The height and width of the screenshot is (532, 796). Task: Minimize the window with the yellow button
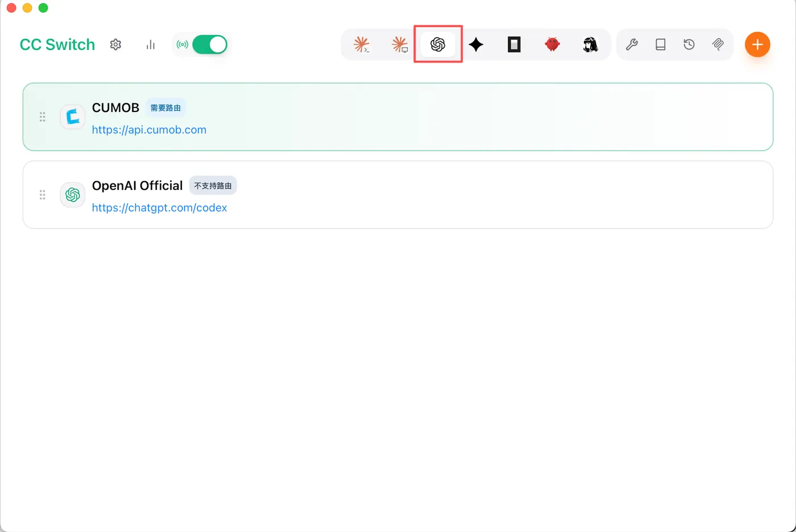tap(27, 8)
